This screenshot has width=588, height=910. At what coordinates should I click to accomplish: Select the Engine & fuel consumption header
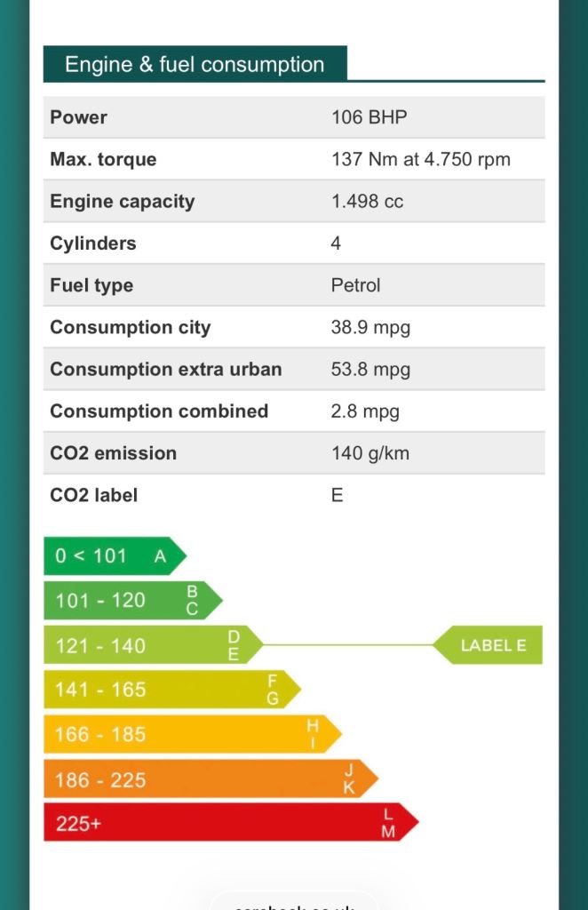click(x=195, y=65)
